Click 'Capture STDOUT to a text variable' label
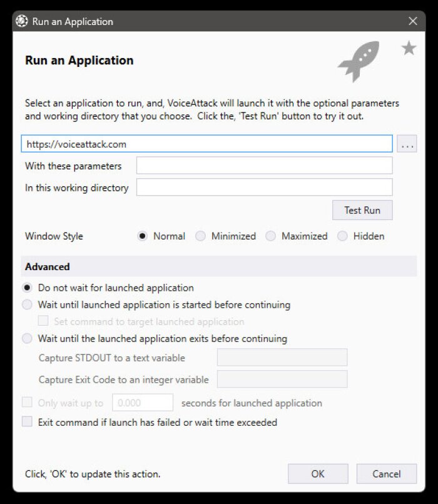 pyautogui.click(x=111, y=358)
